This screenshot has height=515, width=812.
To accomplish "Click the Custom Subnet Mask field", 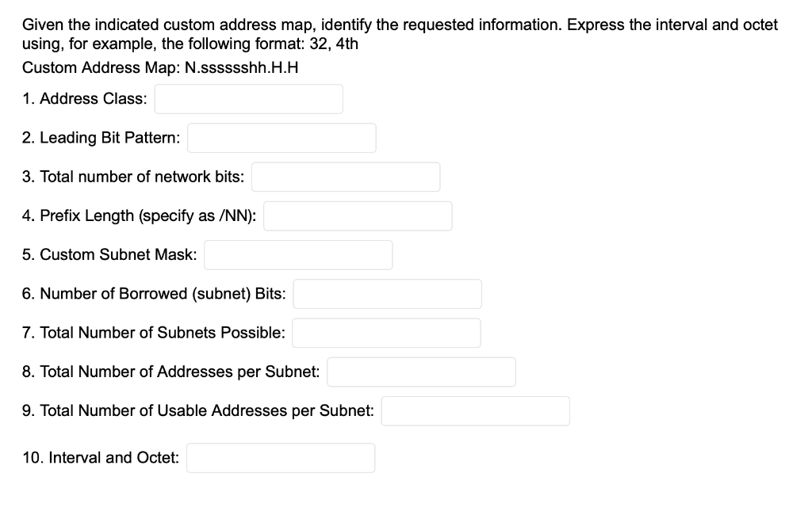I will click(298, 254).
